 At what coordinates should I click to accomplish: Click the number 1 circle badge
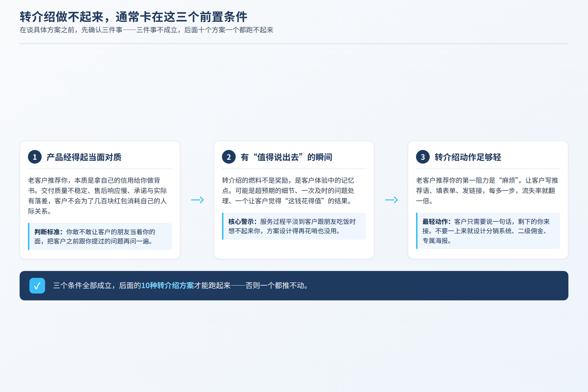[35, 157]
